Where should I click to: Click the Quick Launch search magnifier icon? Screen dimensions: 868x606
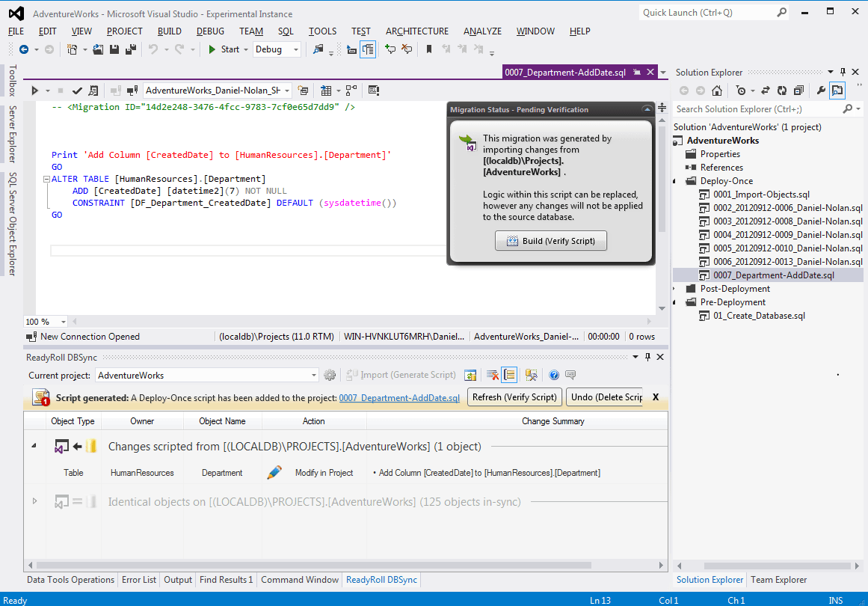pyautogui.click(x=781, y=12)
